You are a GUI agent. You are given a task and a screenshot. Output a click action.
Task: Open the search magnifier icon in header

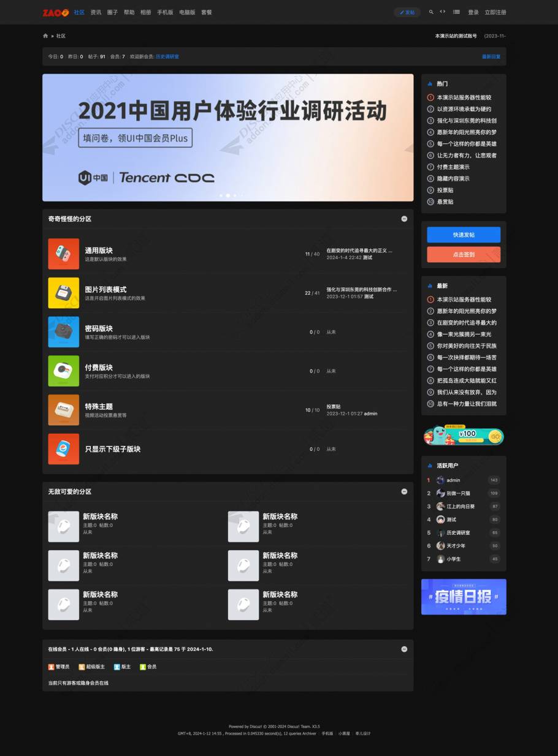pos(431,12)
